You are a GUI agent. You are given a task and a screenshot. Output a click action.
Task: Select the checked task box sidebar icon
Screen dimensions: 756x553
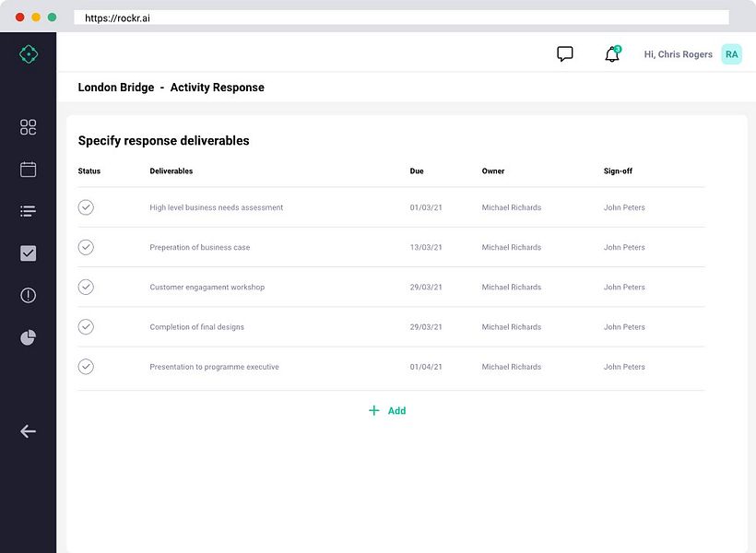click(x=28, y=253)
